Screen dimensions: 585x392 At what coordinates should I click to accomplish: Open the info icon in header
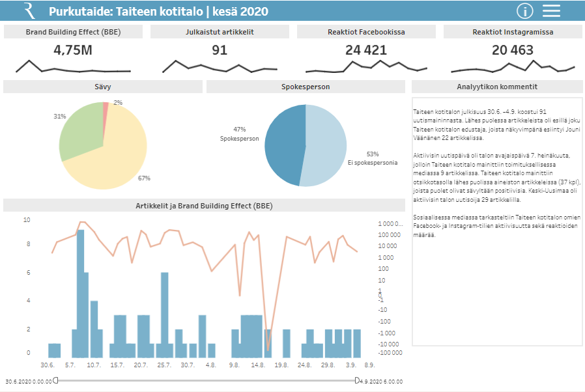coord(524,10)
